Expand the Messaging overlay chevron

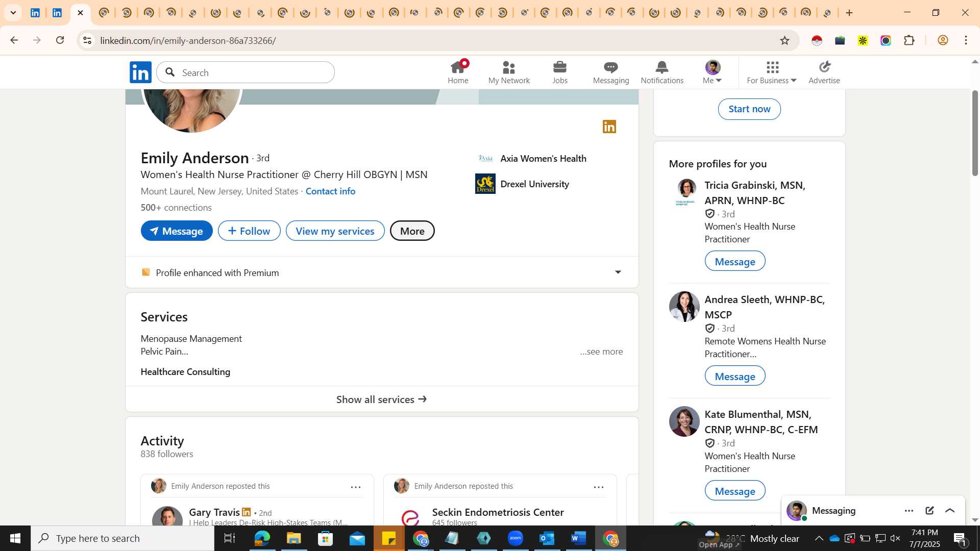(x=950, y=511)
